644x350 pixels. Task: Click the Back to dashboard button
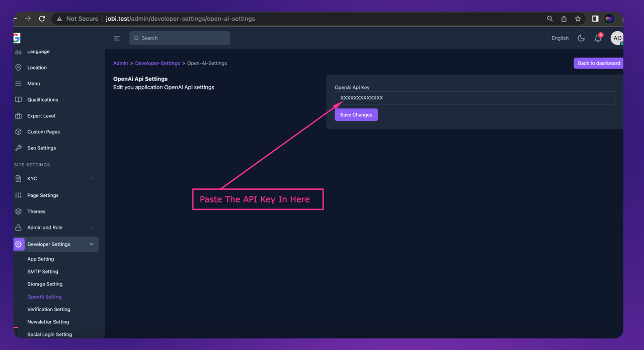(598, 63)
